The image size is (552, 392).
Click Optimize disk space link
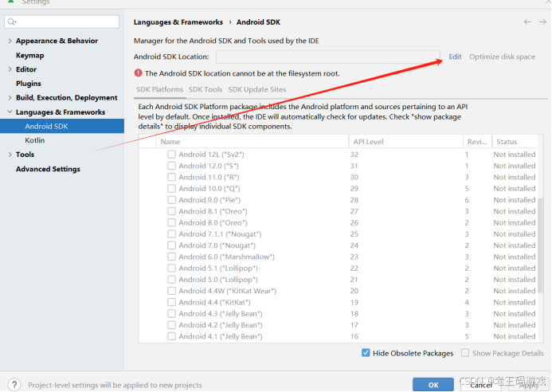pyautogui.click(x=502, y=57)
